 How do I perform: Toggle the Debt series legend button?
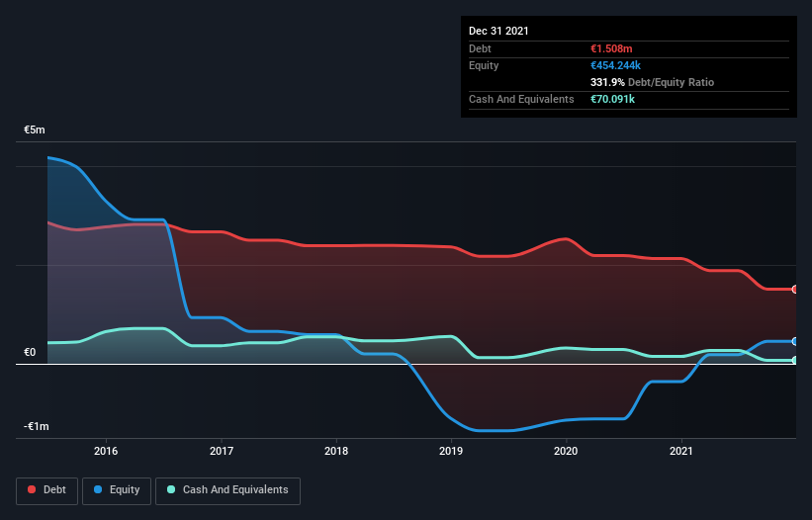(47, 490)
